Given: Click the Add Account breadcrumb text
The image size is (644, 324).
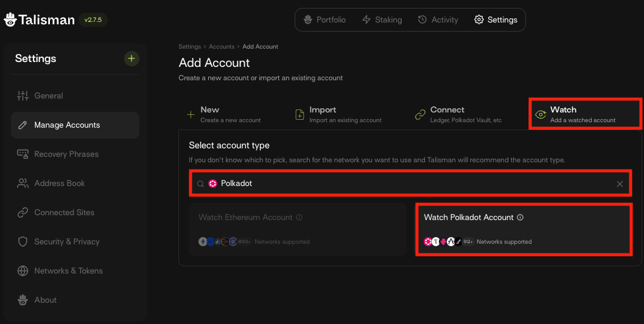Looking at the screenshot, I should pos(261,47).
